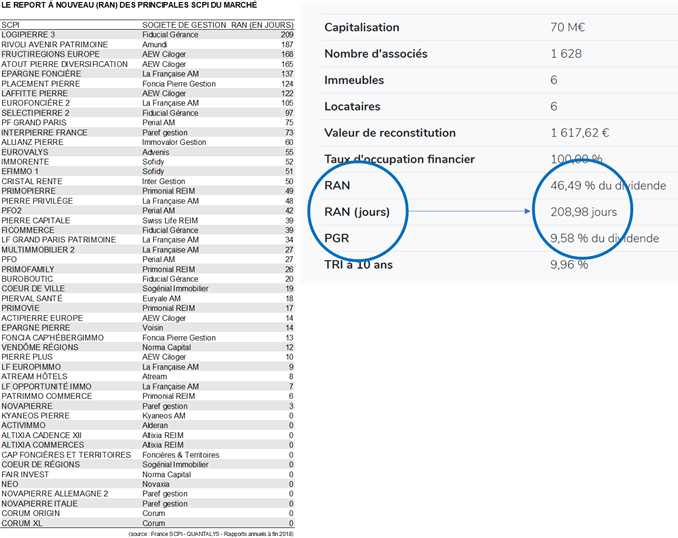678x538 pixels.
Task: Click the Foncières & Territoires manager cell
Action: pos(181,455)
